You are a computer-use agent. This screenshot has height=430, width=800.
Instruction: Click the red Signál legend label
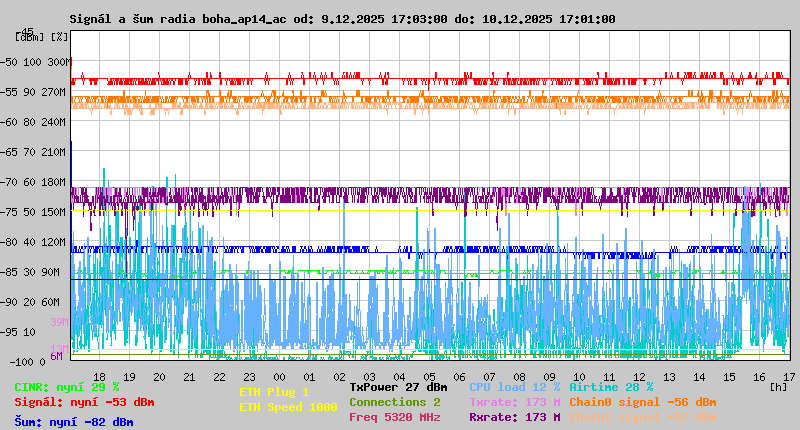(x=84, y=402)
